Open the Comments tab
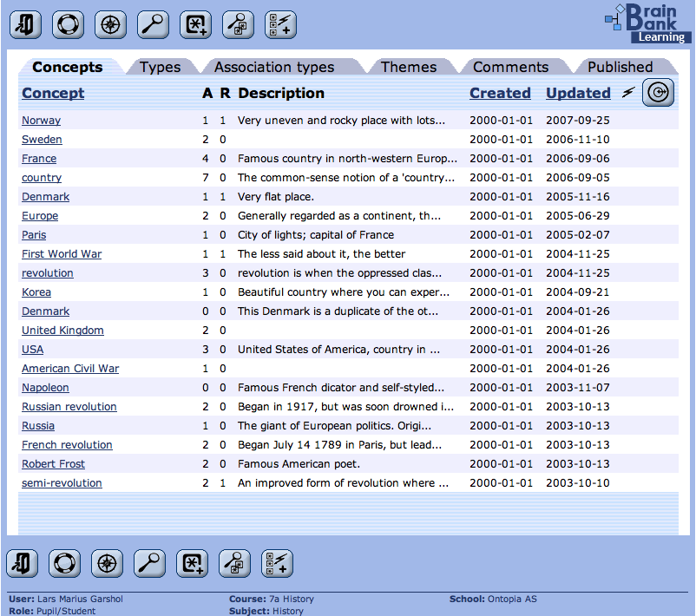Viewport: 696px width, 616px height. pyautogui.click(x=511, y=67)
